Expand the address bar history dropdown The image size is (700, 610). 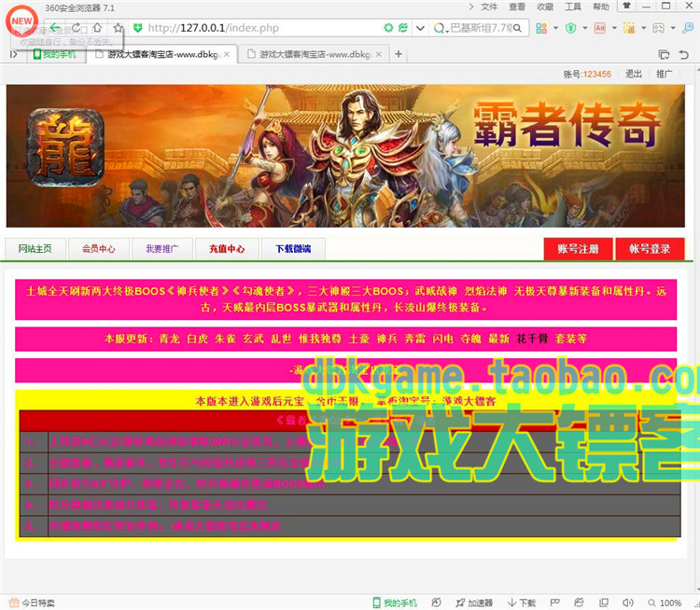click(x=420, y=28)
